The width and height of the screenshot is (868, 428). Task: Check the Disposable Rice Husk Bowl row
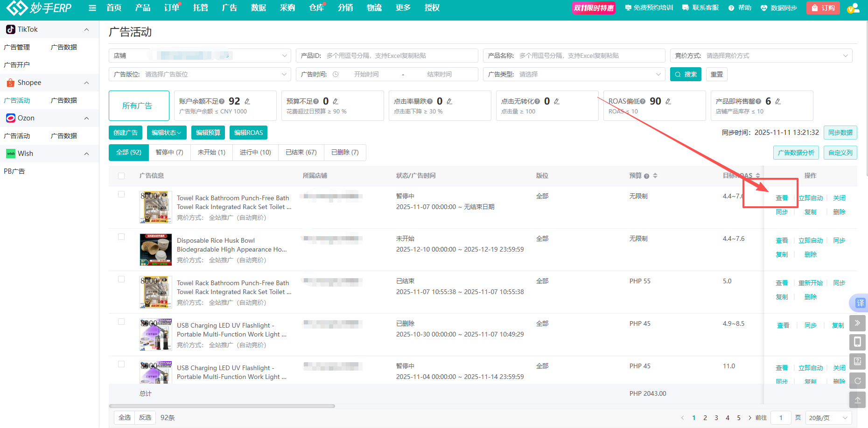click(x=121, y=237)
